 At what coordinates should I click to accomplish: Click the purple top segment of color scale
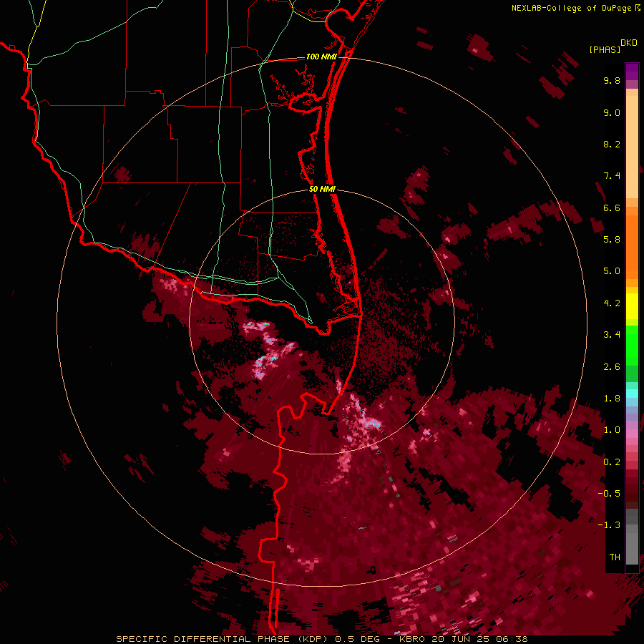point(632,72)
